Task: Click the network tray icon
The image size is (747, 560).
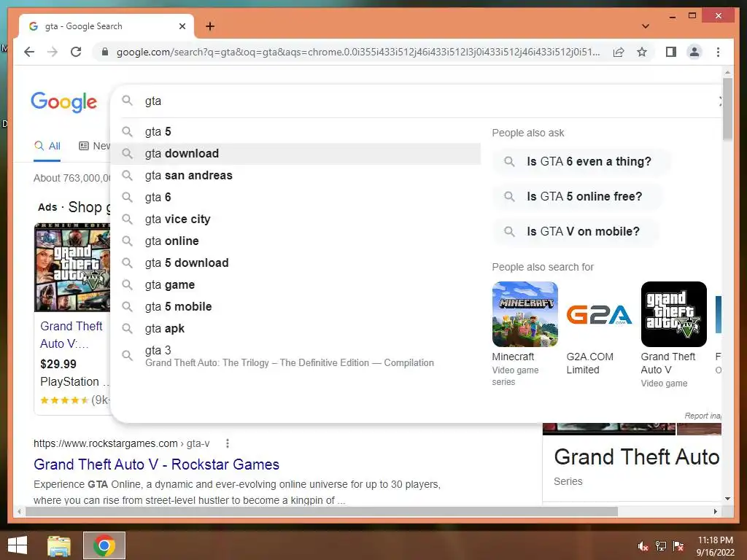Action: 661,546
